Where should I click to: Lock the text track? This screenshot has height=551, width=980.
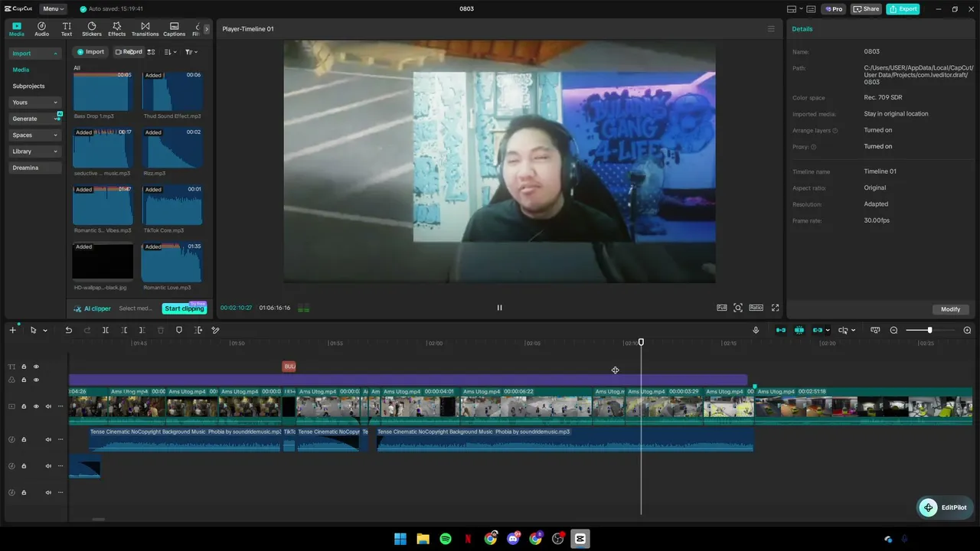23,367
